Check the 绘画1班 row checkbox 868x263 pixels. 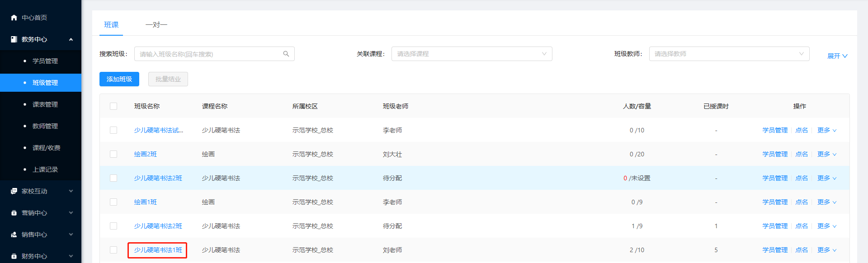tap(113, 202)
